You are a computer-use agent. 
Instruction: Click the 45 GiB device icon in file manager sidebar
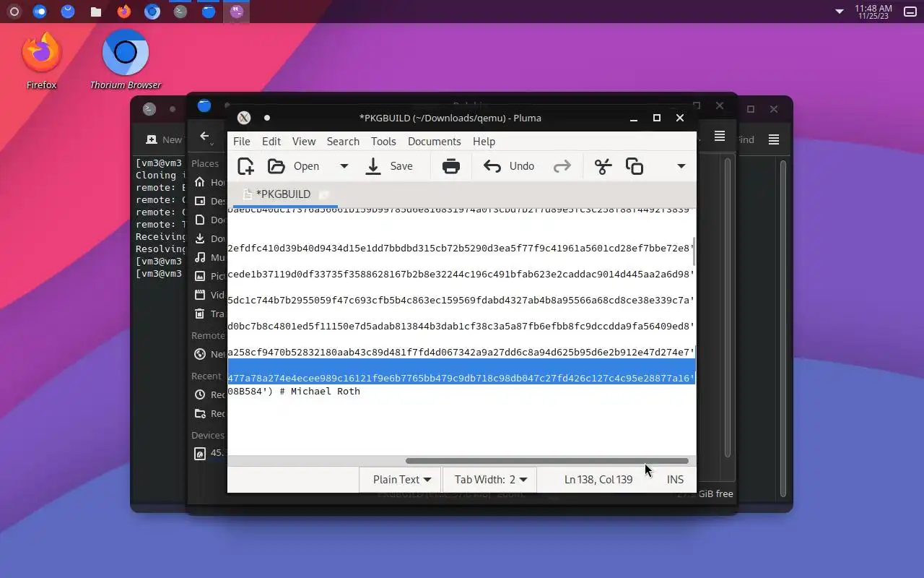point(200,454)
